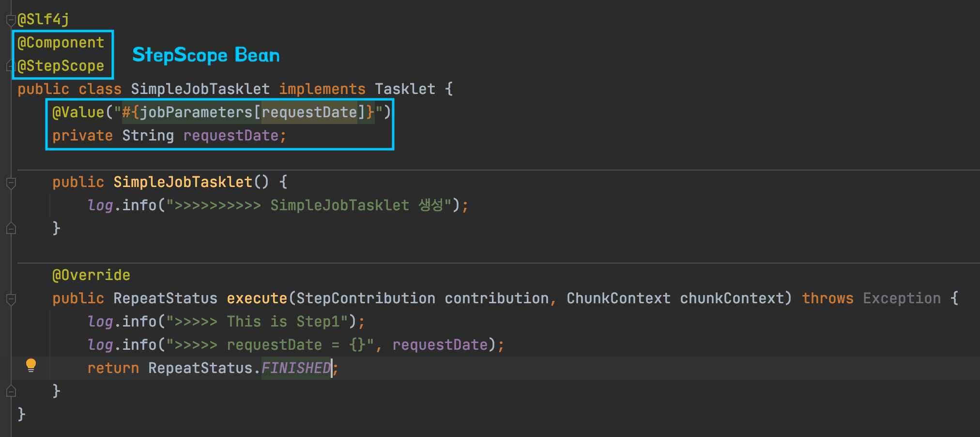Place cursor on jobParameters in the SpEL expression

196,112
